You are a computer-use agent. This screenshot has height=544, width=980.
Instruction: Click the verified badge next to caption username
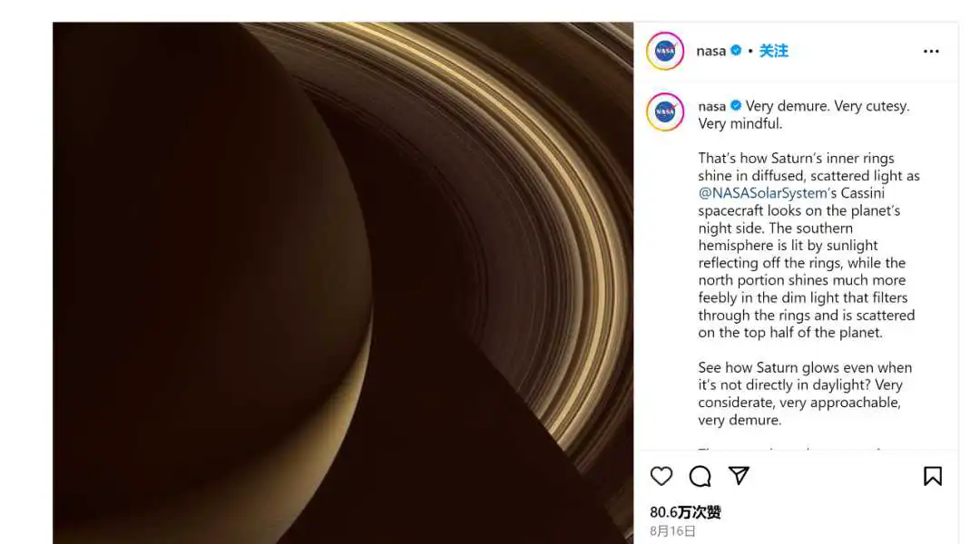coord(736,105)
